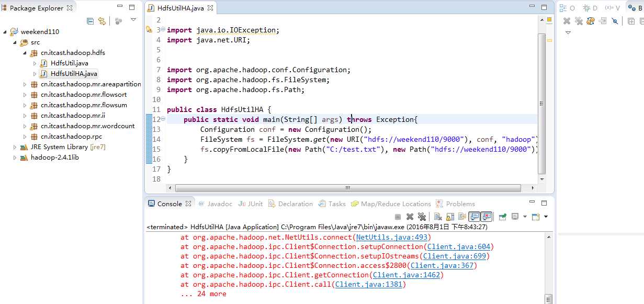Collapse main method fold at line 12
The height and width of the screenshot is (304, 644).
163,119
